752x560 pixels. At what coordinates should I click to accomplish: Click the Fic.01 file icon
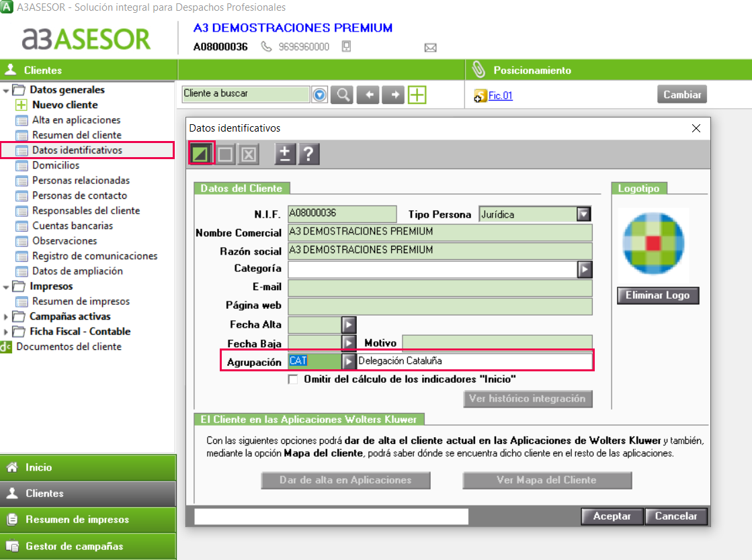480,96
